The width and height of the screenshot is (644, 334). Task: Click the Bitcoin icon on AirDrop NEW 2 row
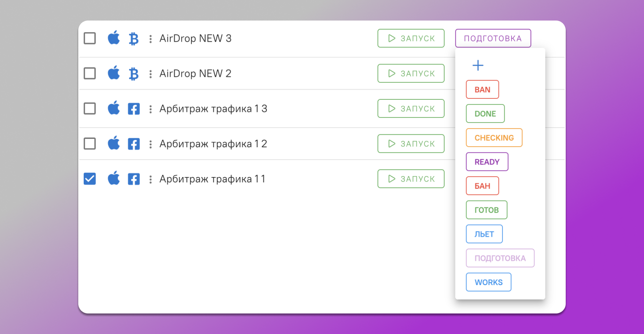(x=133, y=73)
